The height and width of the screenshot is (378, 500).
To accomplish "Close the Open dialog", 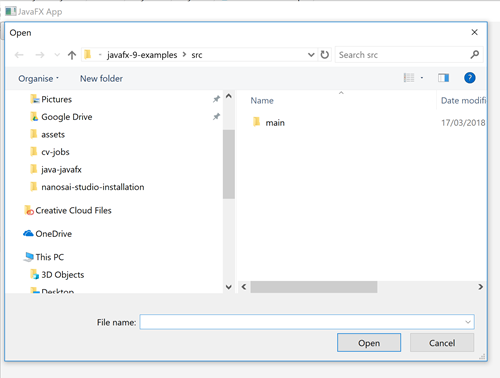I will pos(475,32).
